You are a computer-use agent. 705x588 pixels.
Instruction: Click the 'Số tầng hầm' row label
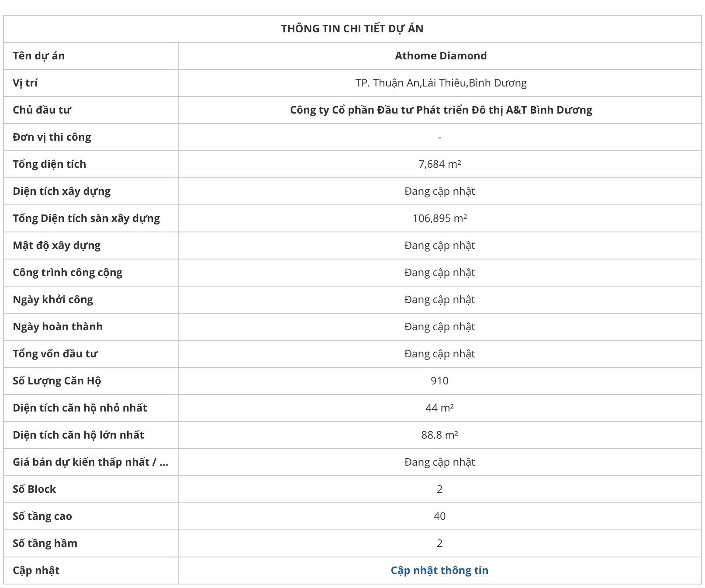45,543
